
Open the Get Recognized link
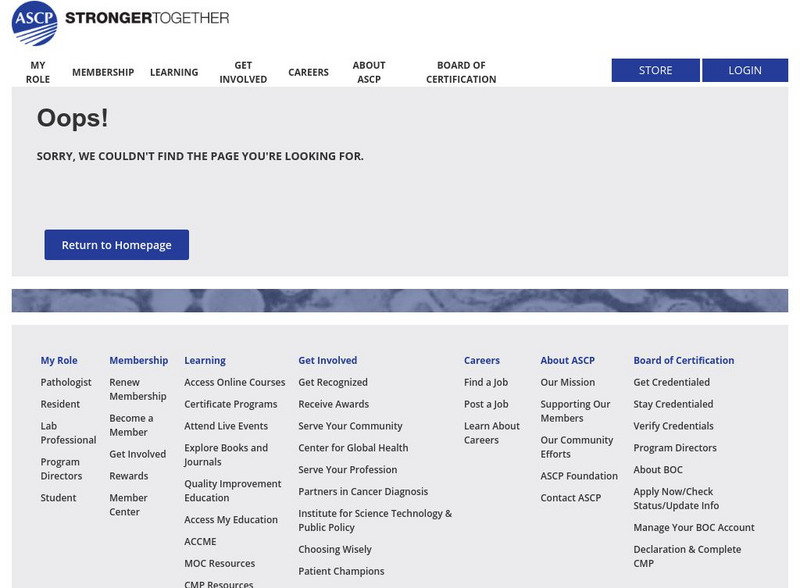pos(333,382)
